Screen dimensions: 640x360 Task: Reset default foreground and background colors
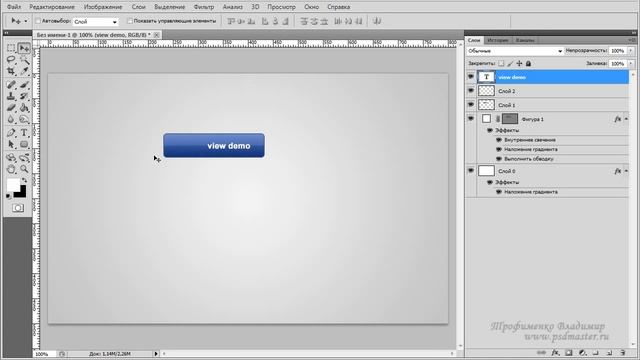point(8,196)
